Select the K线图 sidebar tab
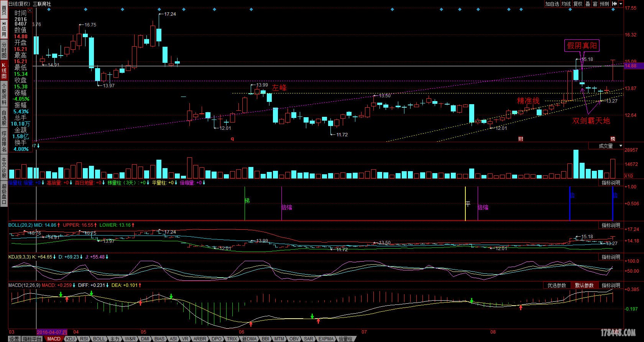The width and height of the screenshot is (644, 342). 4,71
